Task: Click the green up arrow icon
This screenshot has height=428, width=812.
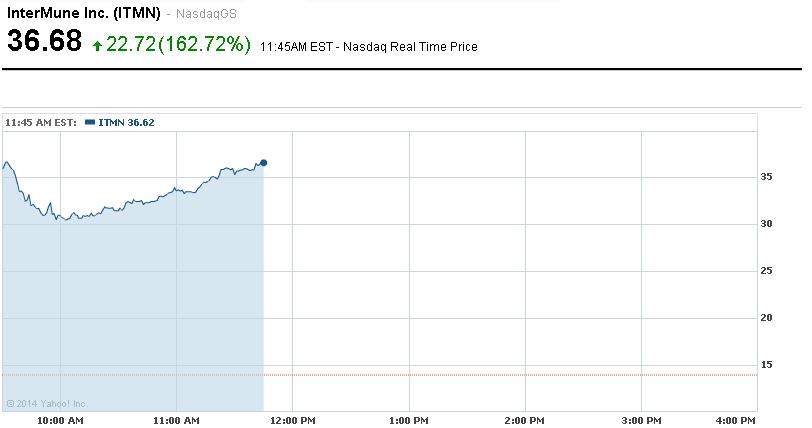Action: (97, 45)
